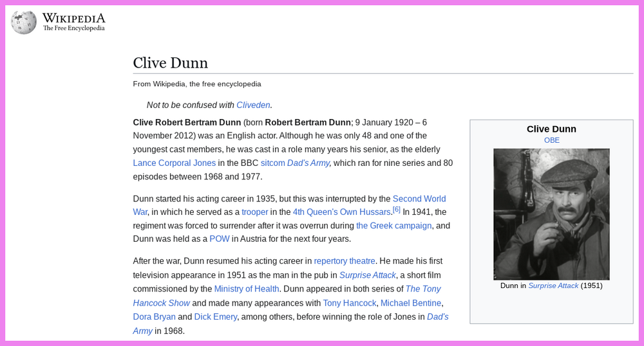
Task: Open the Wikipedia wordmark home link
Action: tap(74, 22)
